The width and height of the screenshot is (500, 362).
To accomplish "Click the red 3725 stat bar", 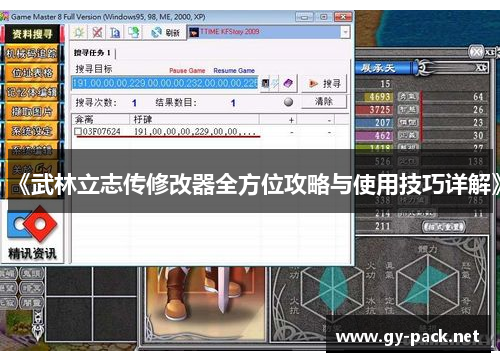I will [375, 110].
